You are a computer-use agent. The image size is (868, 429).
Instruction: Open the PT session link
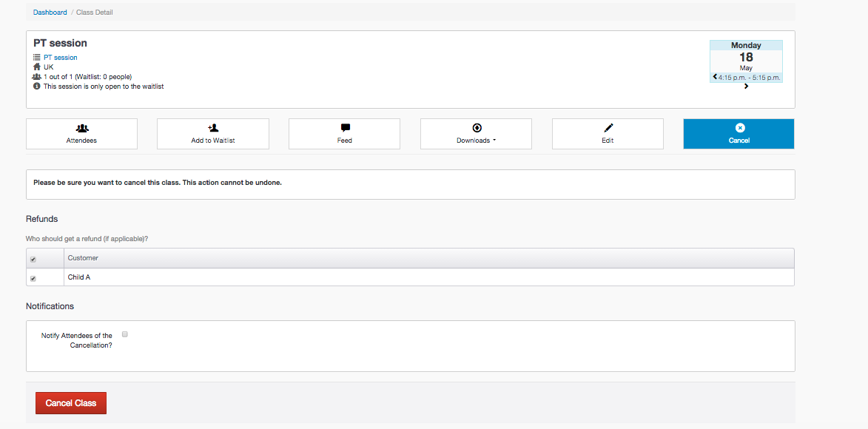click(x=61, y=58)
